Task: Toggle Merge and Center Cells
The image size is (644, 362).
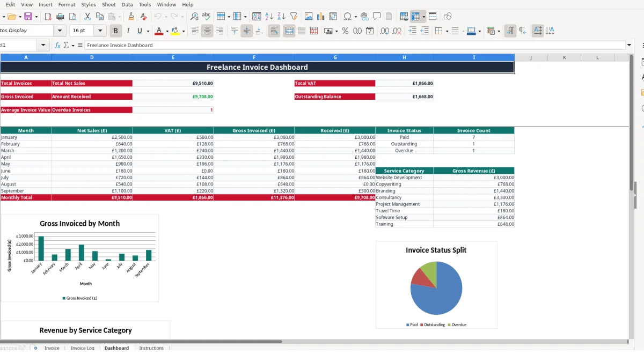Action: [x=289, y=31]
